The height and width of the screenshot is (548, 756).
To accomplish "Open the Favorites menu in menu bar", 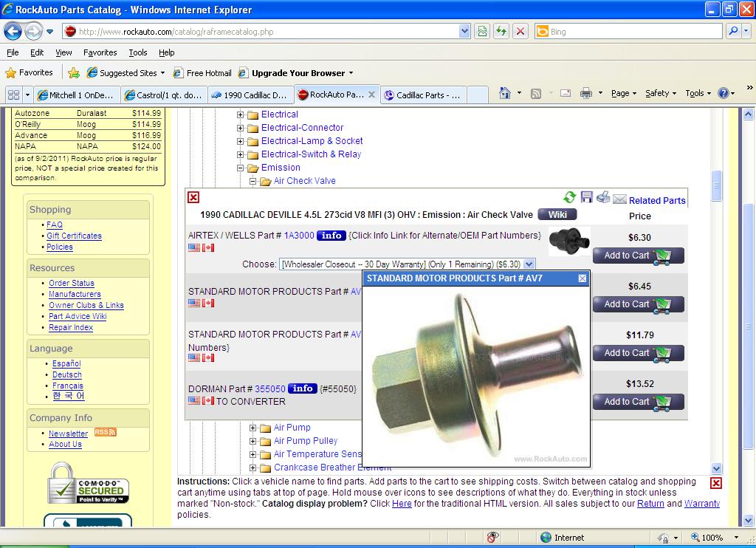I will [x=100, y=52].
